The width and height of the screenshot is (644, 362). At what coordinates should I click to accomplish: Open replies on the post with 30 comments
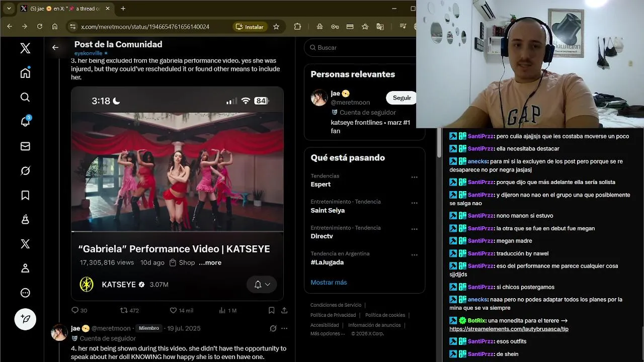(x=79, y=310)
